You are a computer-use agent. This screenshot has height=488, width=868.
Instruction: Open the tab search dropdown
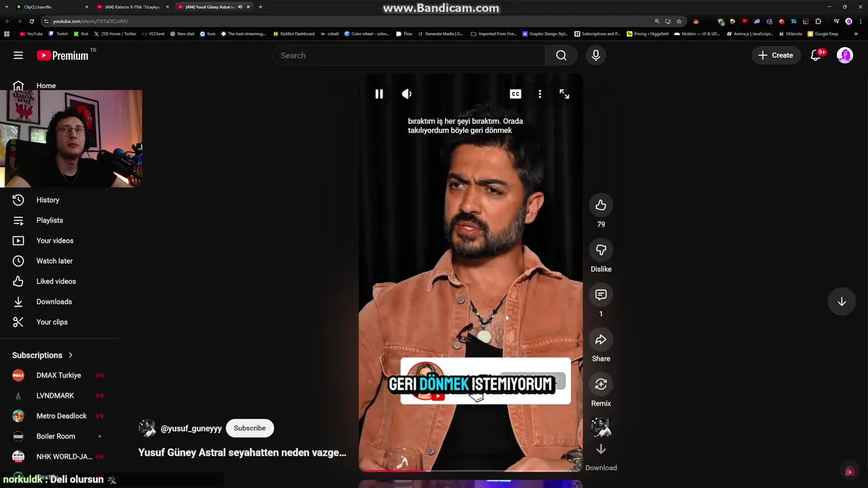7,7
